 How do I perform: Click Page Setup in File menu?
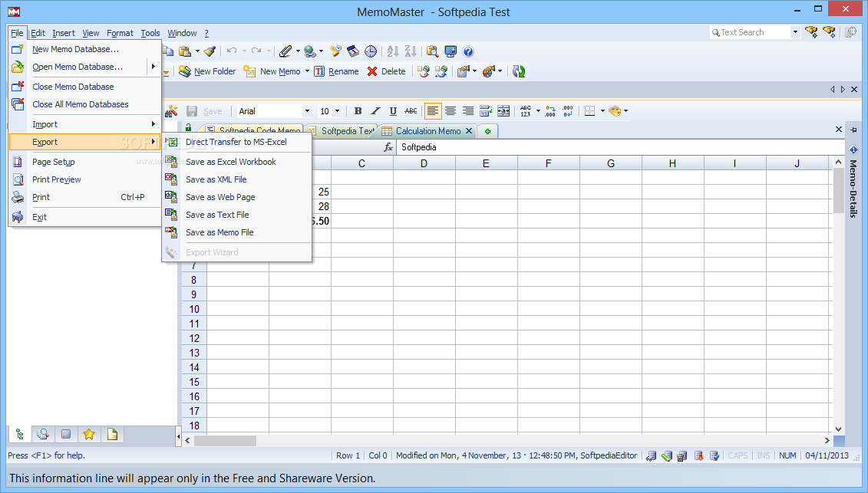pyautogui.click(x=84, y=162)
